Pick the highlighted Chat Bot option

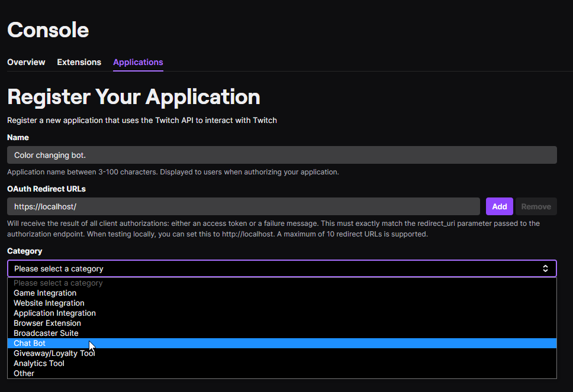coord(282,344)
